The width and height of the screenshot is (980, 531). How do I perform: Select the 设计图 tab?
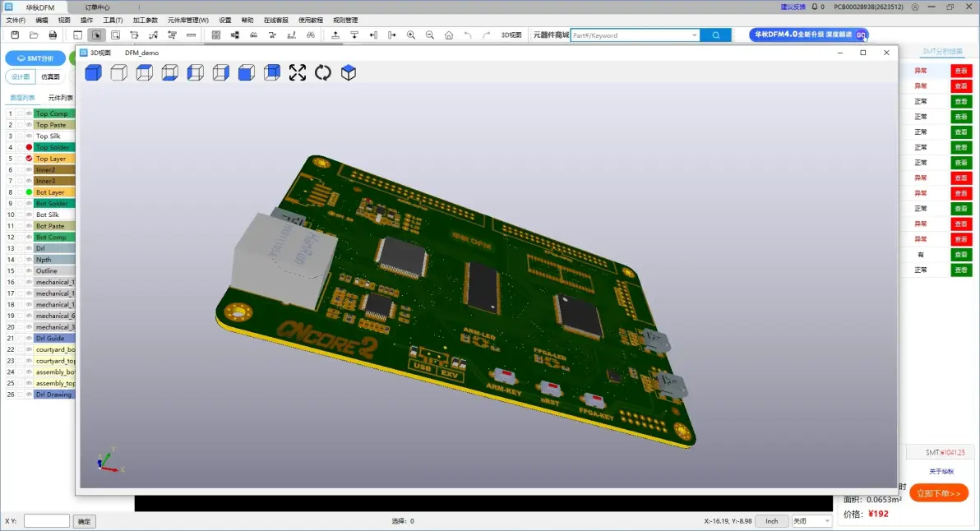(21, 76)
